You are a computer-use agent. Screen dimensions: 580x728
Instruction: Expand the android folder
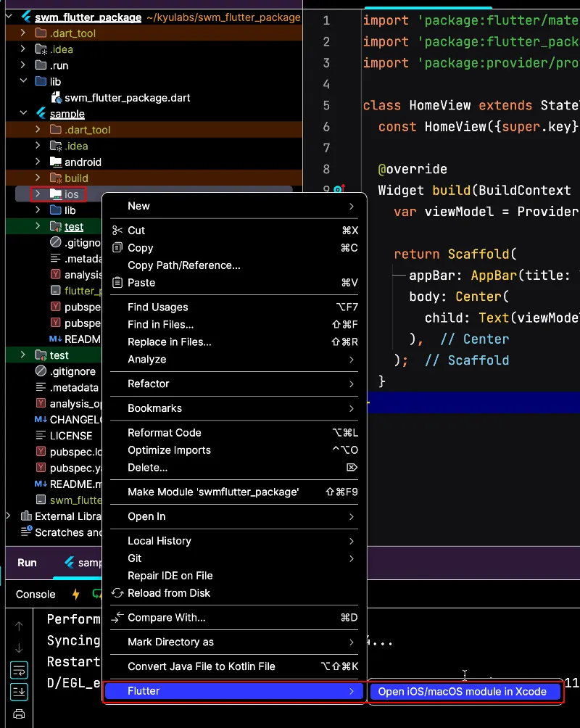37,162
